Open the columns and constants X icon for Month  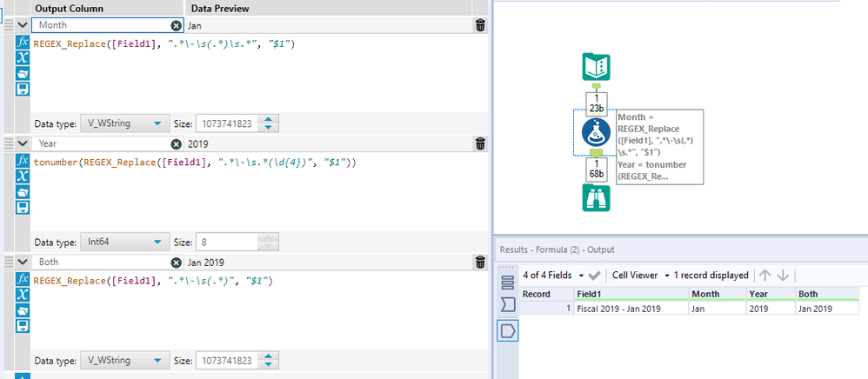pyautogui.click(x=22, y=57)
